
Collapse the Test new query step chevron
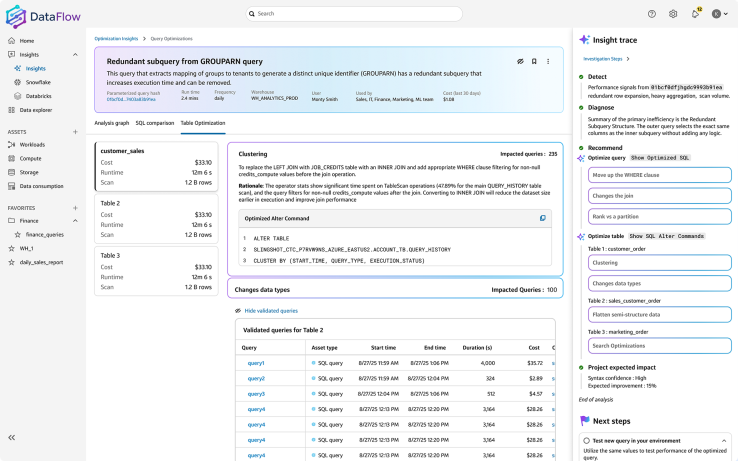click(x=723, y=441)
